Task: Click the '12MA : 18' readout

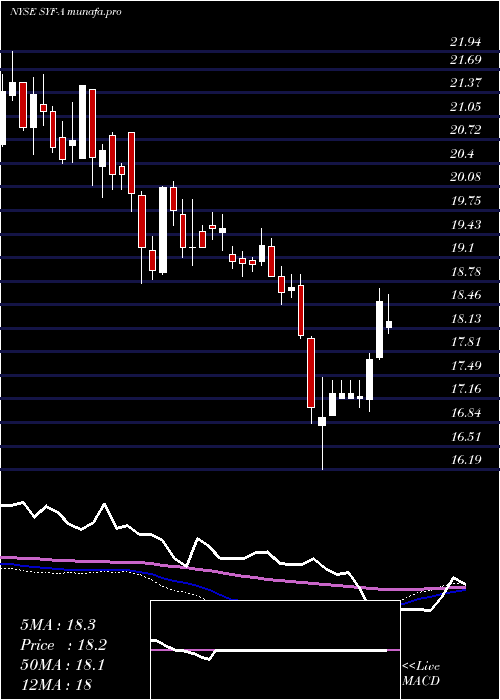Action: [55, 684]
